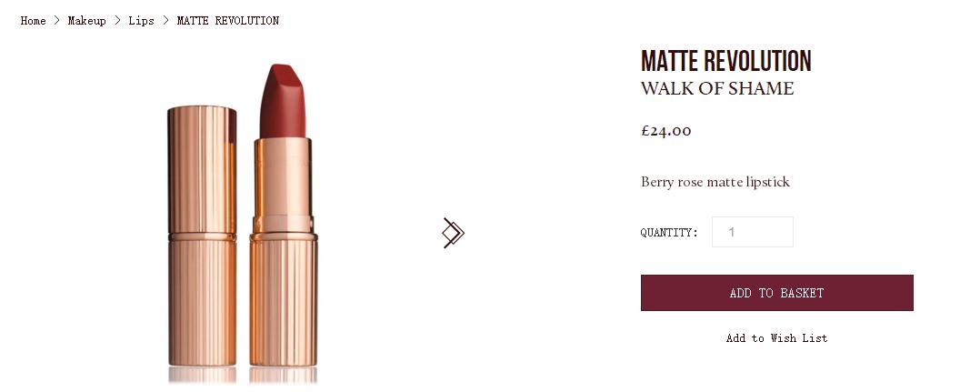
Task: Focus the Quantity input field
Action: point(753,232)
